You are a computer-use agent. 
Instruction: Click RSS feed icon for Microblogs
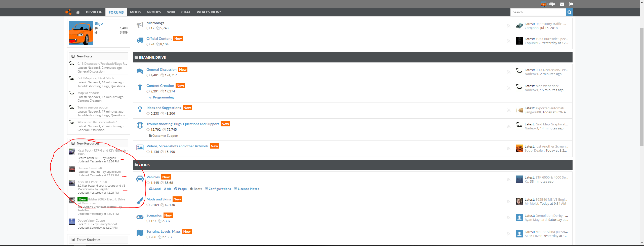[x=509, y=26]
